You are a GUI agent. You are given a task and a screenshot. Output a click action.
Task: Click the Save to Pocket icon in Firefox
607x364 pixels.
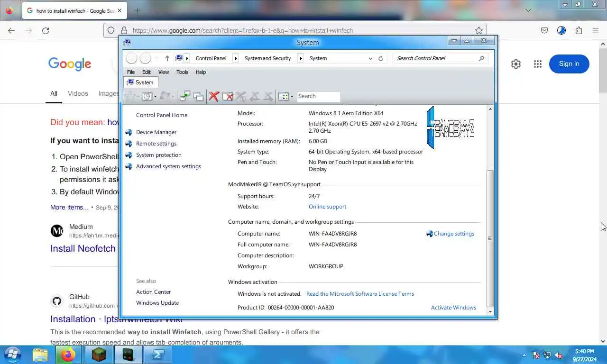click(544, 30)
